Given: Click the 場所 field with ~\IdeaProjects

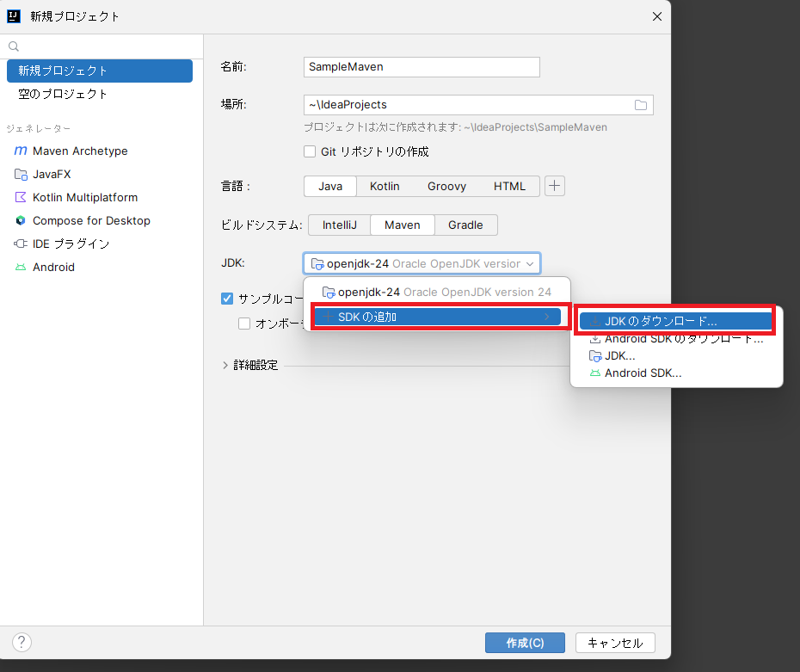Looking at the screenshot, I should click(x=478, y=105).
